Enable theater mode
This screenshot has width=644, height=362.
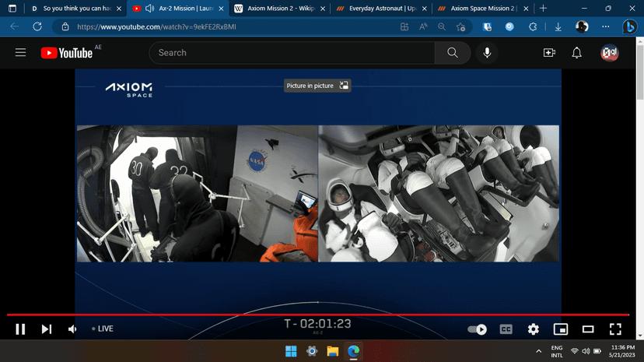588,329
